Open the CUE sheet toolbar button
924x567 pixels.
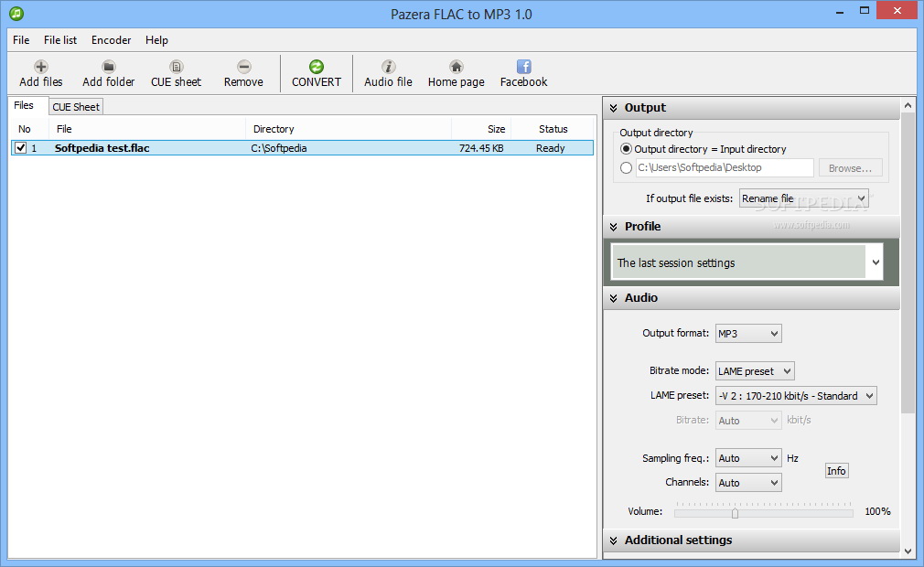point(177,73)
